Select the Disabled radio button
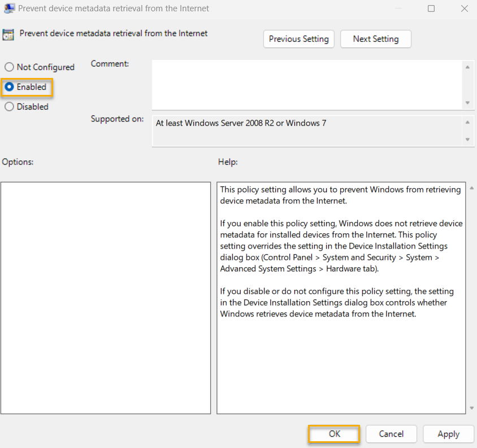 click(x=9, y=106)
